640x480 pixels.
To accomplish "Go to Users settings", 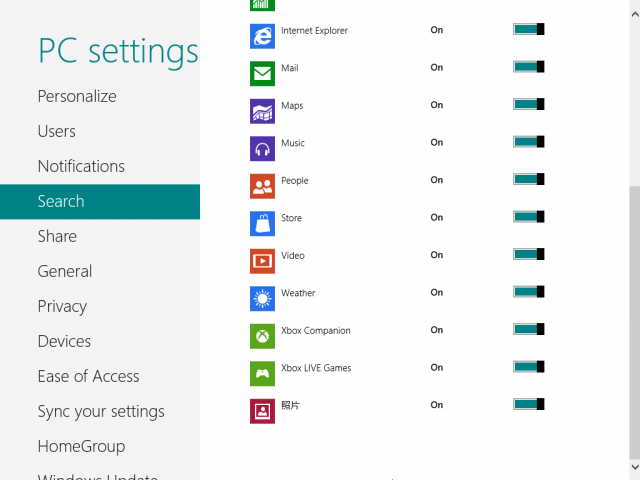I will click(x=57, y=131).
